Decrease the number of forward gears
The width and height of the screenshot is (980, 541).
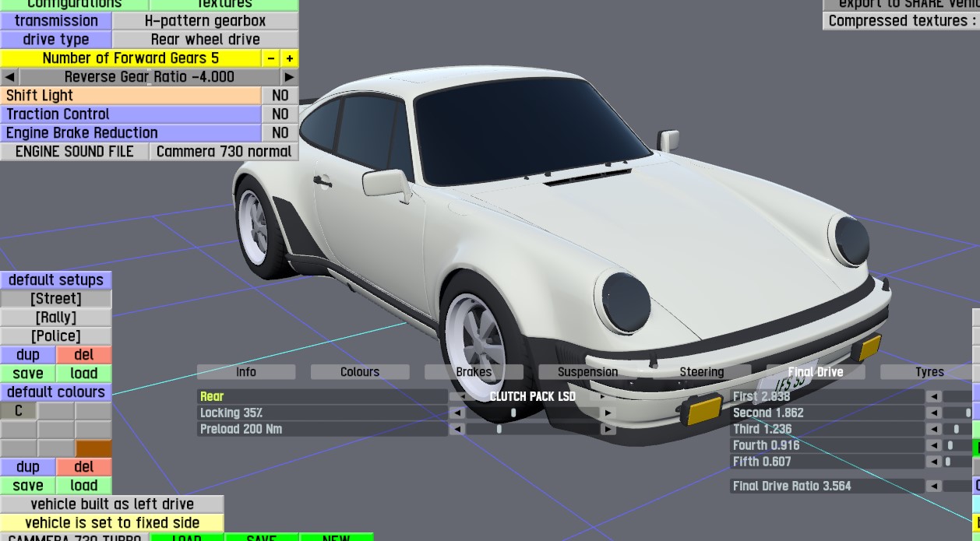click(270, 58)
